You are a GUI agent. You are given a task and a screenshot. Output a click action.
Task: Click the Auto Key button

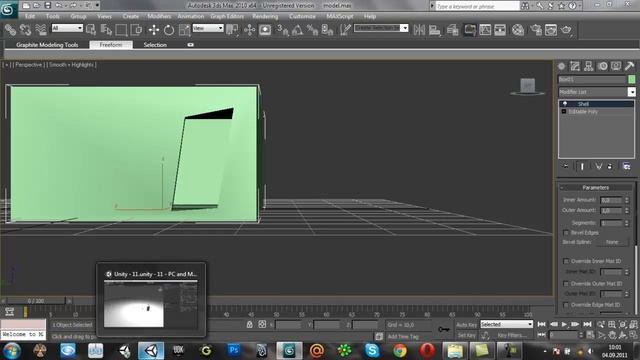pos(467,325)
